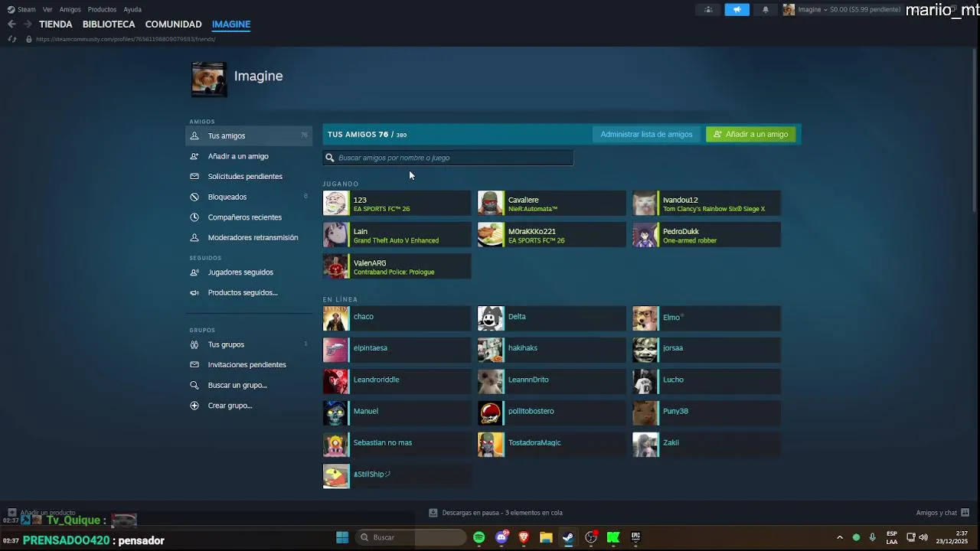Click the Bloqueados blocked icon in sidebar
This screenshot has width=980, height=551.
pos(194,197)
